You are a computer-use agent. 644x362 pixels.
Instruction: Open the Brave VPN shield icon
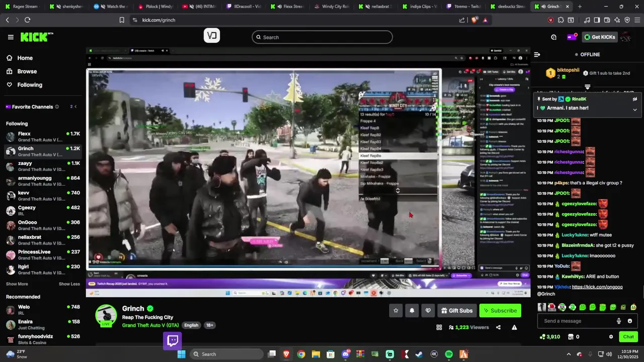627,20
